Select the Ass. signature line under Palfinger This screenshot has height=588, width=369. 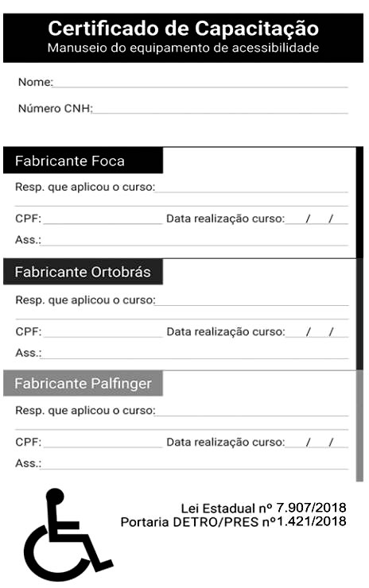click(x=195, y=463)
